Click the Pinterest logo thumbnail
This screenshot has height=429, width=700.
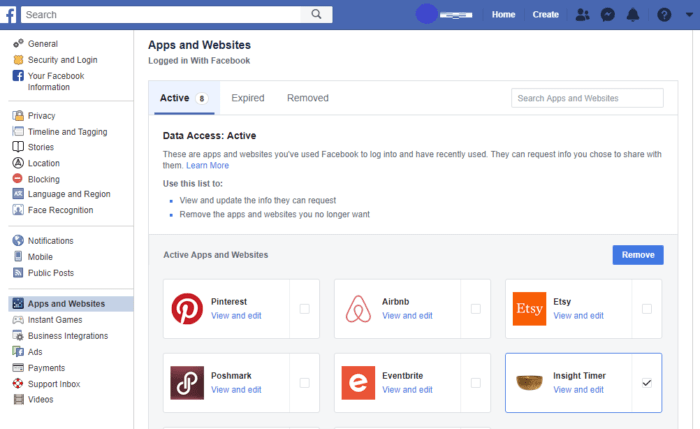(187, 308)
